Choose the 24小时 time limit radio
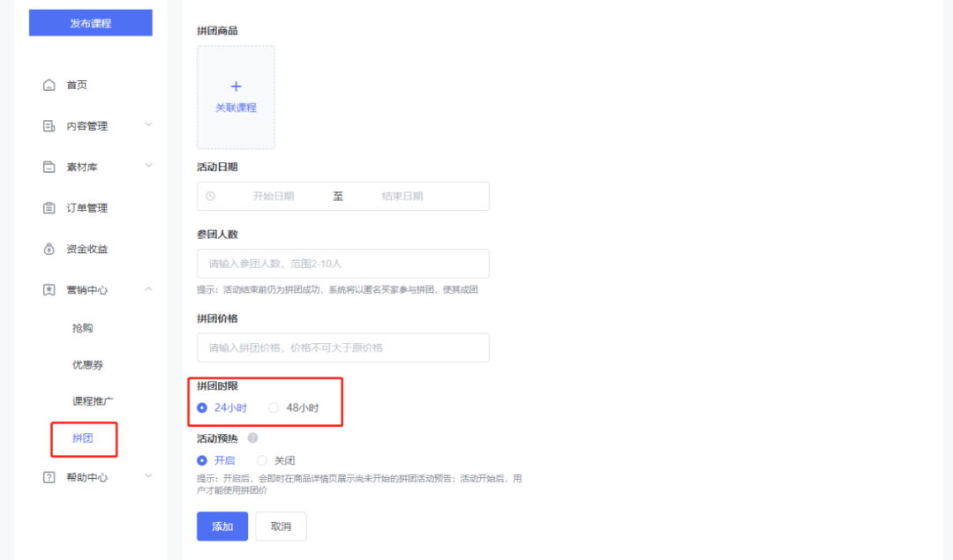Screen dimensions: 953x560 pos(202,407)
